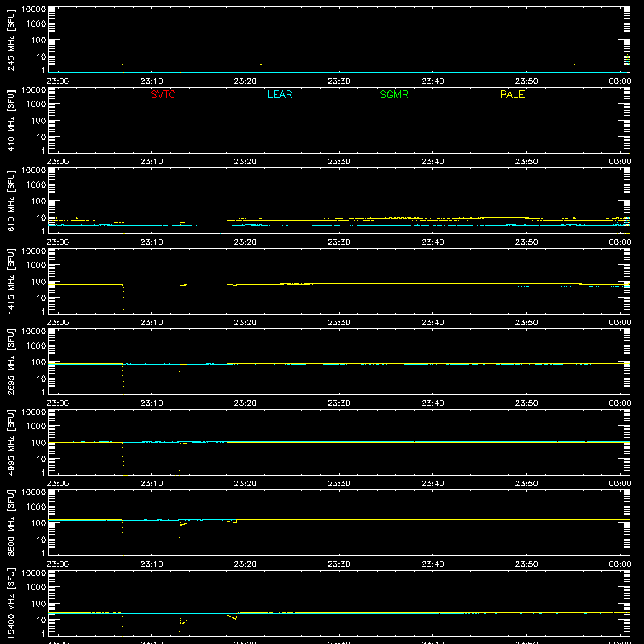
Task: Click the 100 tick value on 15400 MHz axis
Action: [39, 604]
